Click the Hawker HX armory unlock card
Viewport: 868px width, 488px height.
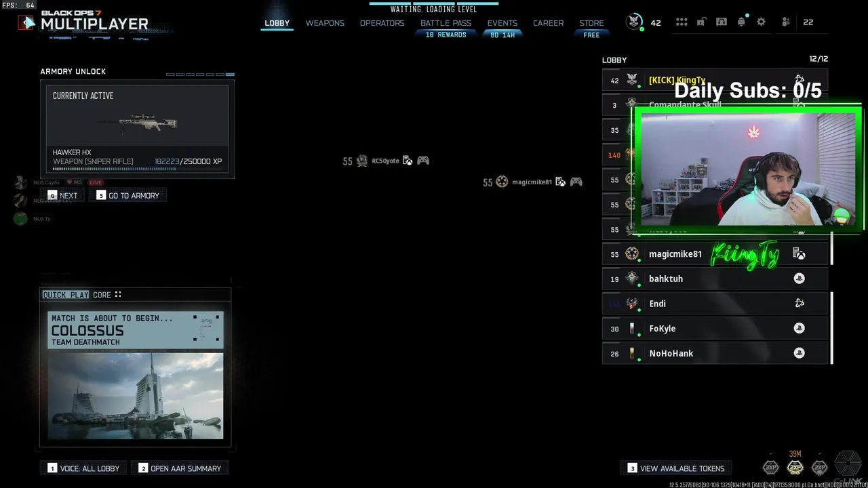coord(138,129)
